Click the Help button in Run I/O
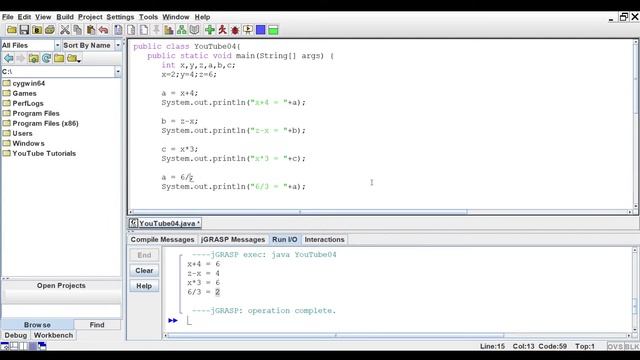This screenshot has height=360, width=640. pyautogui.click(x=144, y=286)
